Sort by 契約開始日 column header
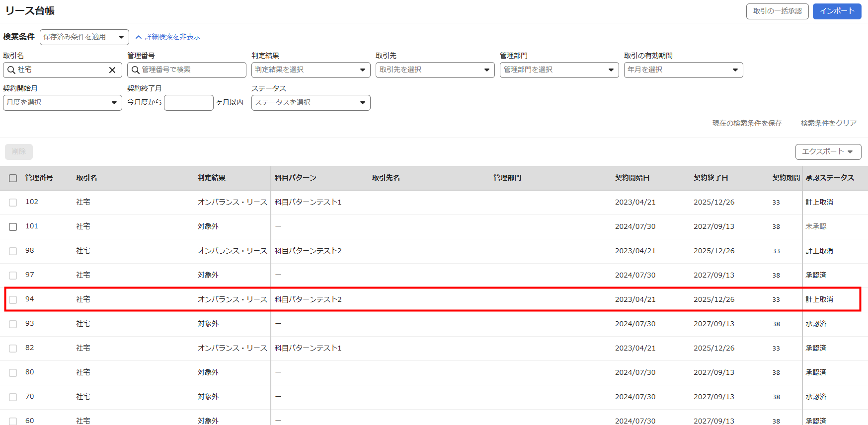868x425 pixels. point(632,178)
